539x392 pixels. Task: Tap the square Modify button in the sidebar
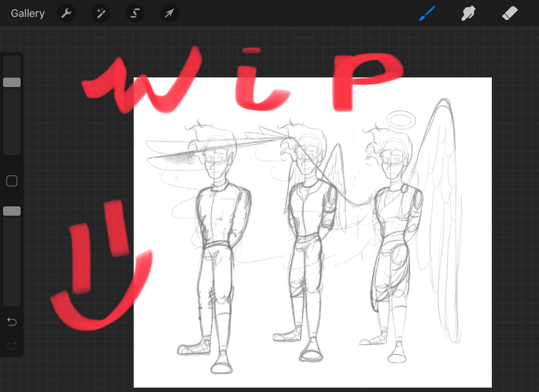[x=12, y=181]
